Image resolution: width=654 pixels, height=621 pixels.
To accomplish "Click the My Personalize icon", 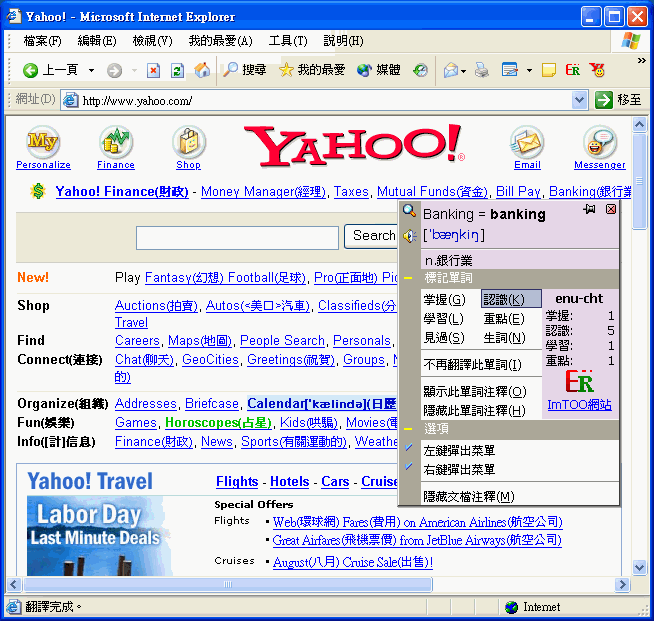I will pyautogui.click(x=43, y=142).
